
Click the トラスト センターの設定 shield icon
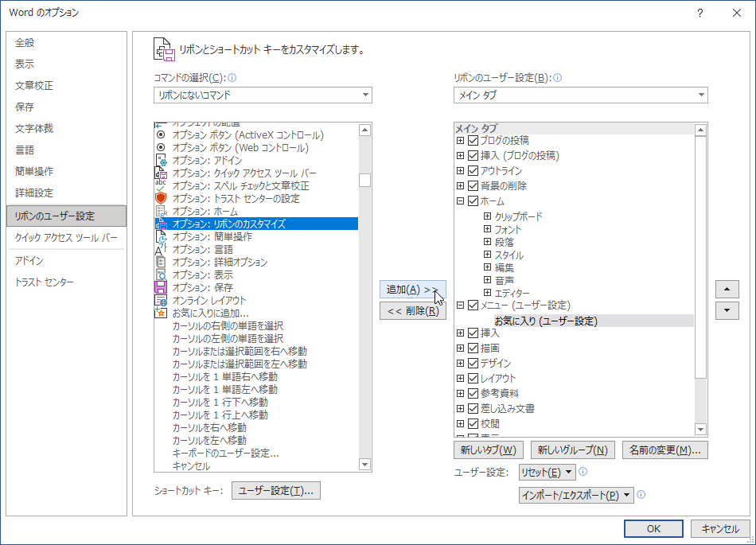coord(161,199)
